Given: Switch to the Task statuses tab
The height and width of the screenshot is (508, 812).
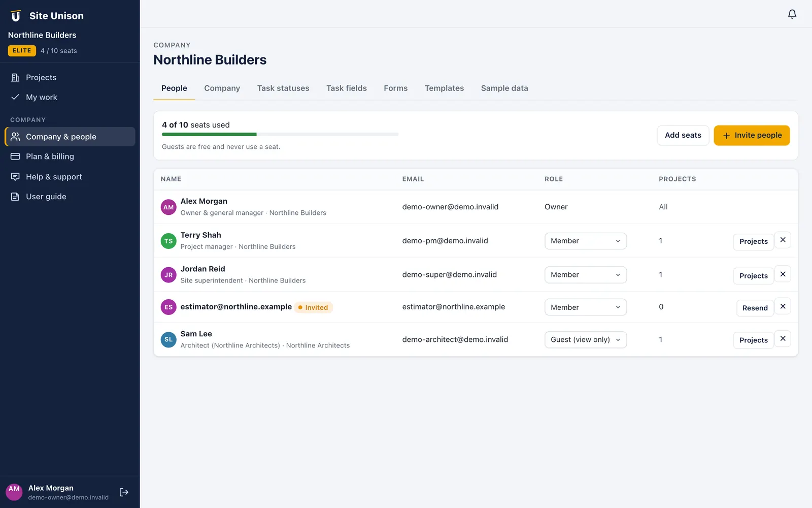Looking at the screenshot, I should 283,88.
